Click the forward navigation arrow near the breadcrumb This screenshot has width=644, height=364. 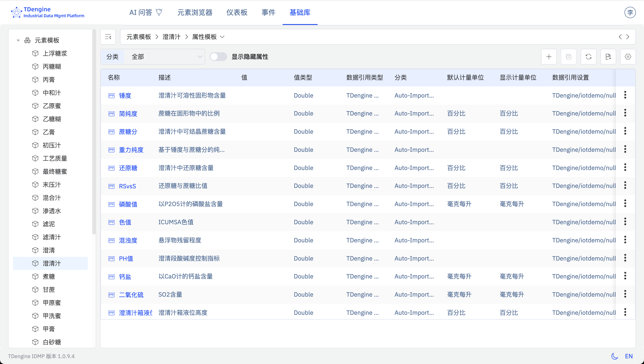[628, 37]
